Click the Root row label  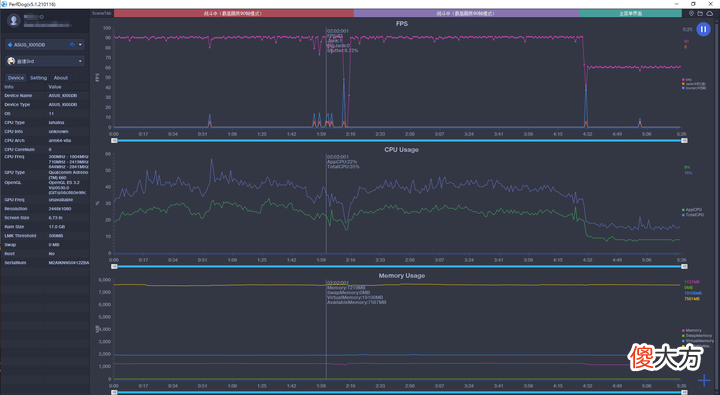tap(10, 254)
